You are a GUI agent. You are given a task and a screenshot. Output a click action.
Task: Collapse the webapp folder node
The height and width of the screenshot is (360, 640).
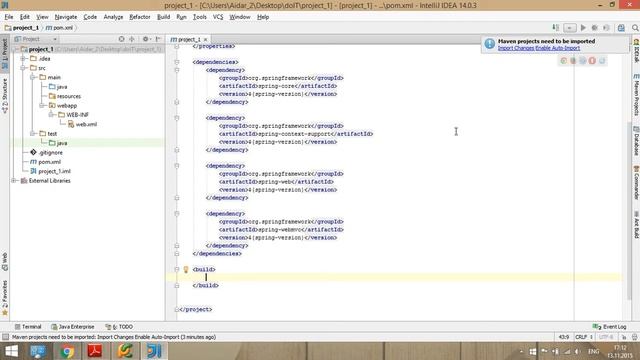pos(42,106)
